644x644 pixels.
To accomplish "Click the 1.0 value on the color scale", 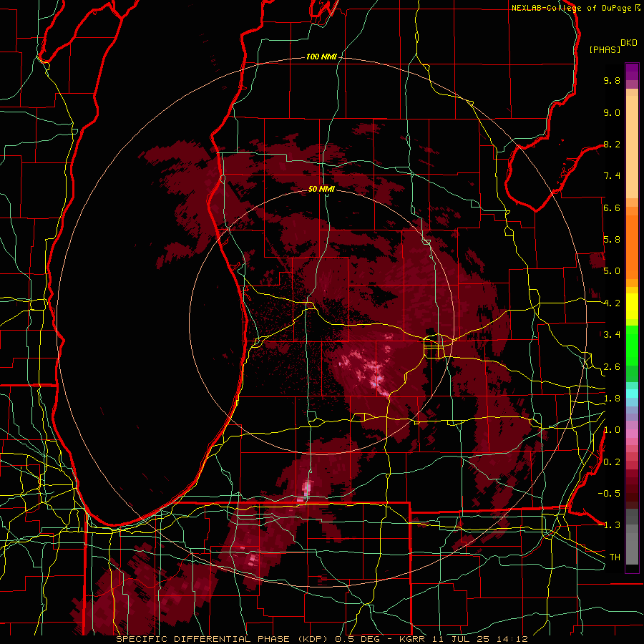I will 612,430.
